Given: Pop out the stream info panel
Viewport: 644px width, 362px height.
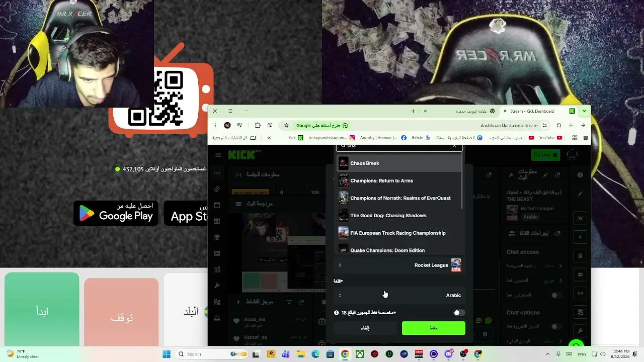Looking at the screenshot, I should 557,175.
